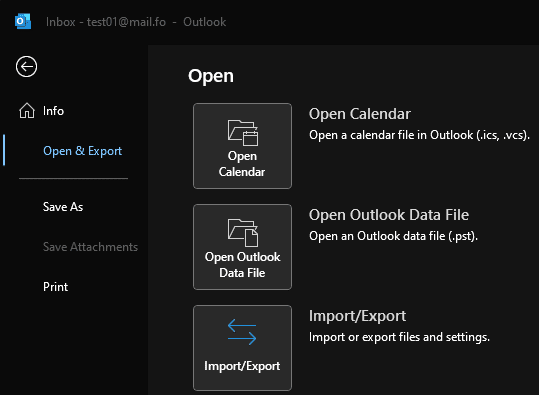Click the folder-with-document data file icon

[x=243, y=233]
